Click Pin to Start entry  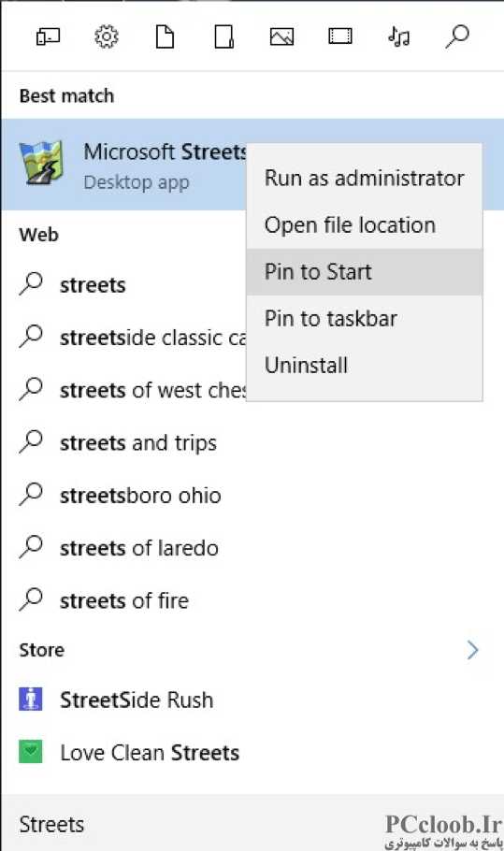point(364,271)
